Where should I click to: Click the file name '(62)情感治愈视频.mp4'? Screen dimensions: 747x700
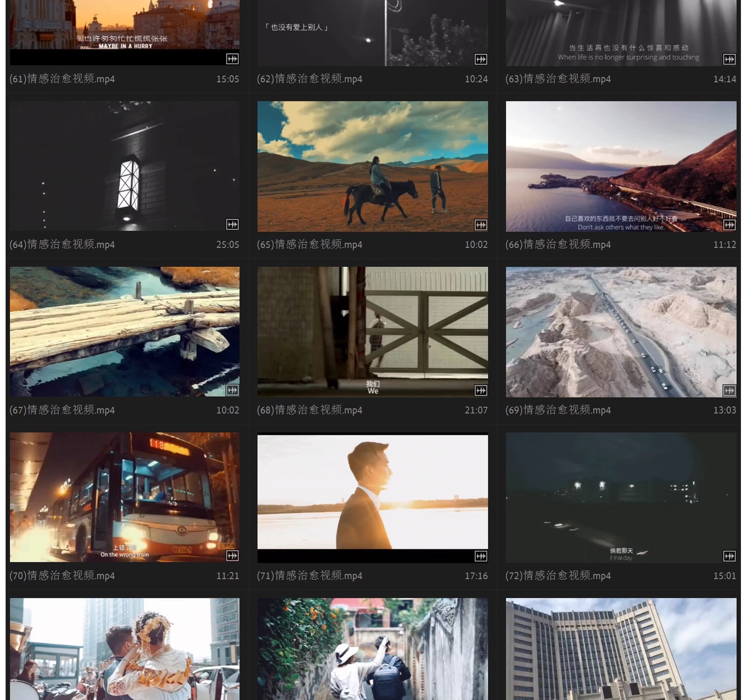tap(310, 79)
